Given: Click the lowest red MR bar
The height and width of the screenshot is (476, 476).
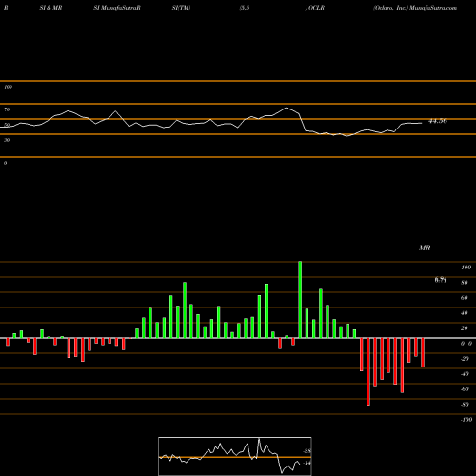Looking at the screenshot, I should click(x=368, y=371).
